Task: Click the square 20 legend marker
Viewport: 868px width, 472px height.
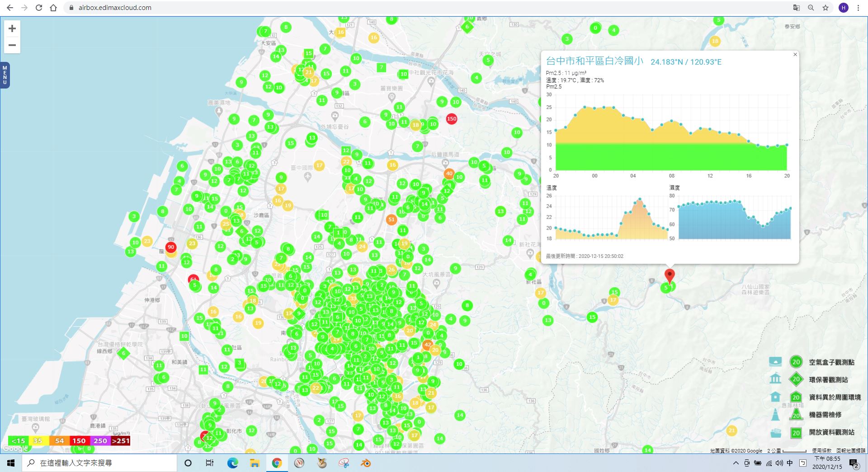Action: coord(796,433)
